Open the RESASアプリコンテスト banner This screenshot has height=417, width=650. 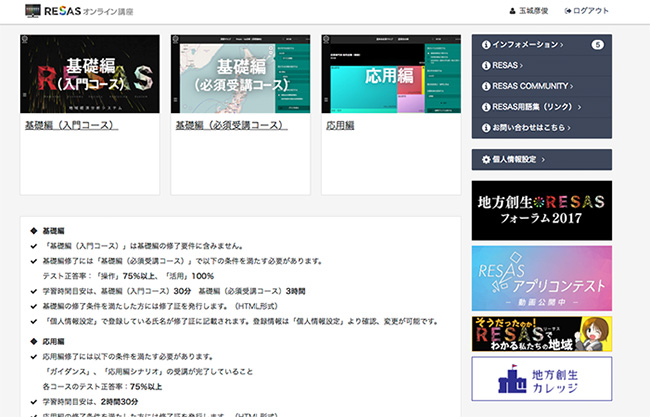[542, 278]
